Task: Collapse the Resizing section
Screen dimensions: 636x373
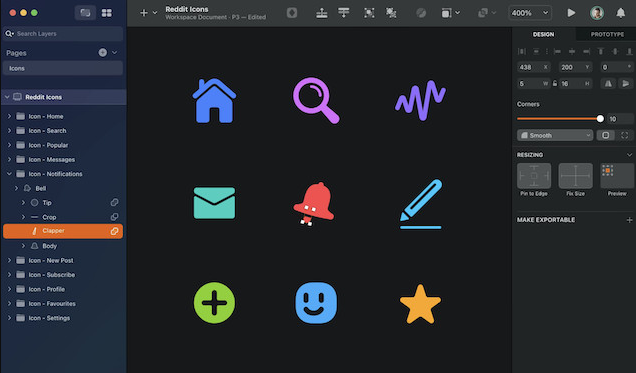Action: point(630,155)
